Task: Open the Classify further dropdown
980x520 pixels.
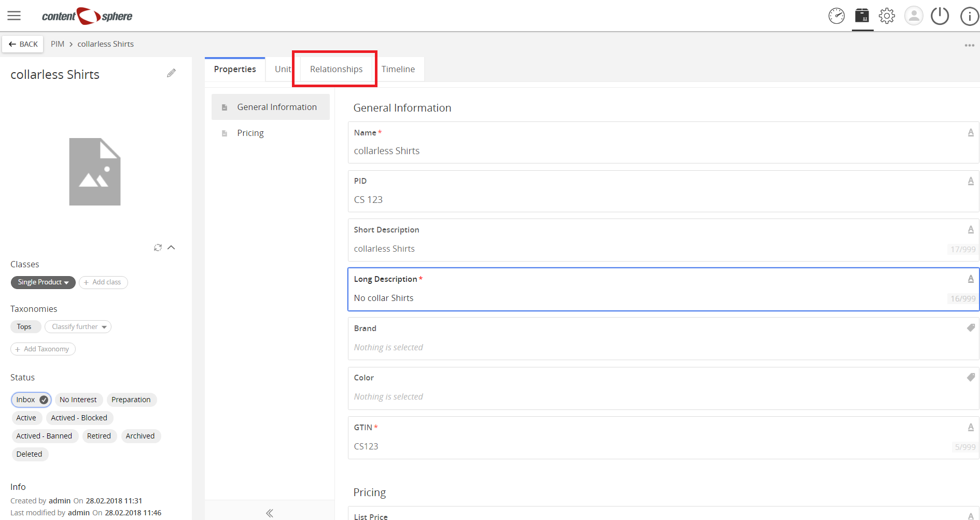Action: coord(78,327)
